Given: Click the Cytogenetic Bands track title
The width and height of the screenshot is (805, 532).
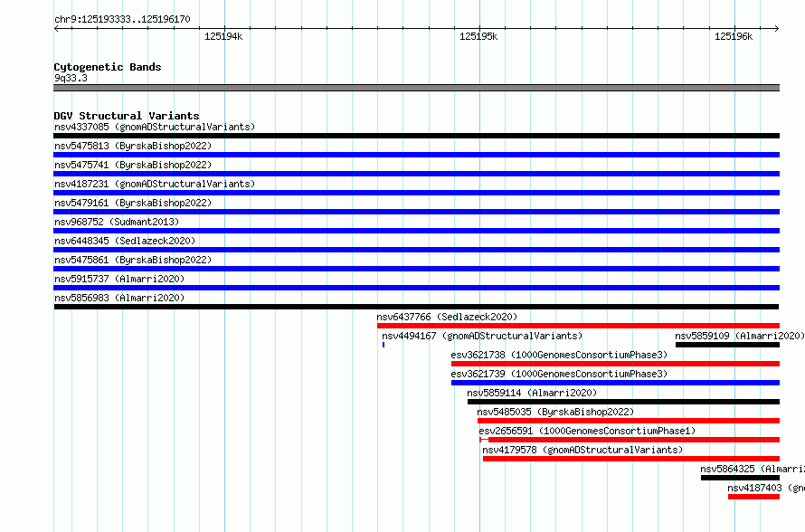Looking at the screenshot, I should [108, 67].
